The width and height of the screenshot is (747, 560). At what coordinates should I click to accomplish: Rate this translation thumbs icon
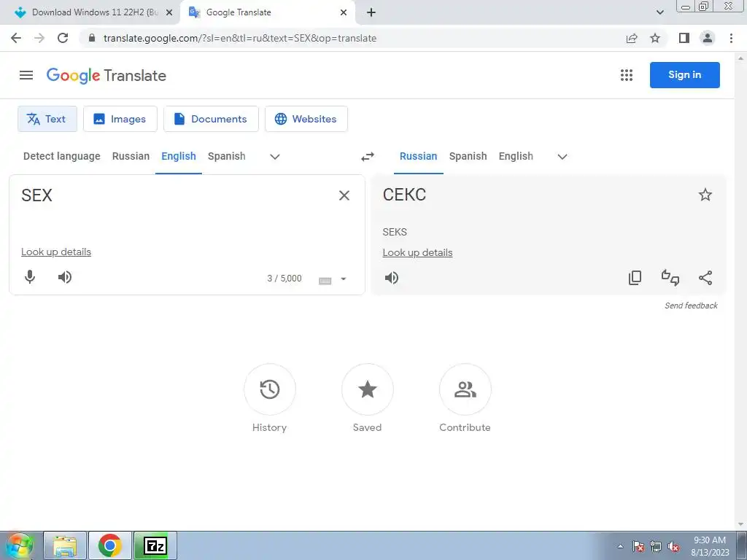pos(670,278)
